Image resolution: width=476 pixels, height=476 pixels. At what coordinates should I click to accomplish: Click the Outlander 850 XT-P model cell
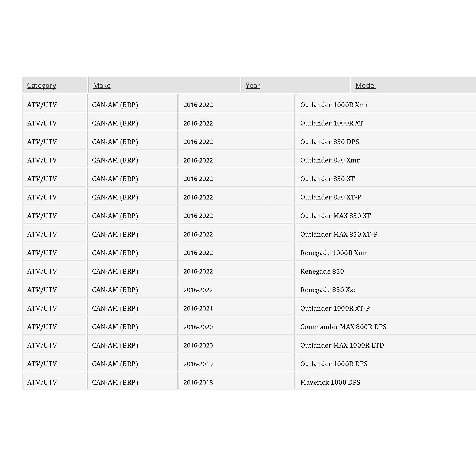(x=386, y=195)
